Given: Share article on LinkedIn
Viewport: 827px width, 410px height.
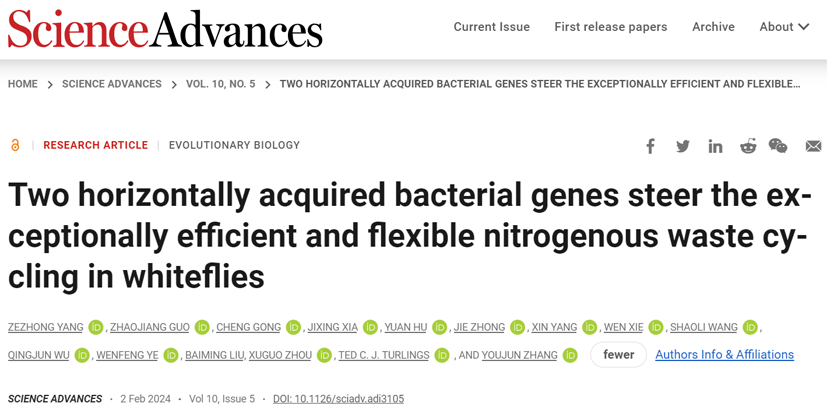Looking at the screenshot, I should click(x=715, y=146).
